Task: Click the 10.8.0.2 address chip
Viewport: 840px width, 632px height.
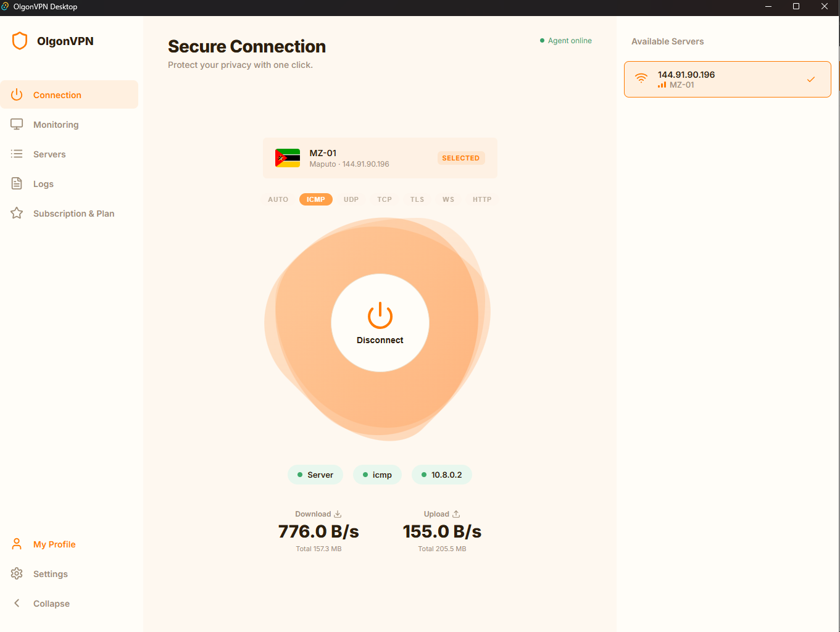Action: tap(441, 475)
